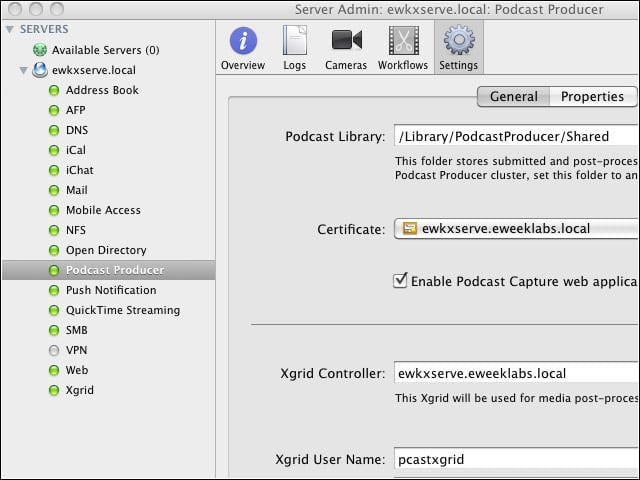
Task: Click the ewkxserve.local server icon
Action: pyautogui.click(x=40, y=70)
